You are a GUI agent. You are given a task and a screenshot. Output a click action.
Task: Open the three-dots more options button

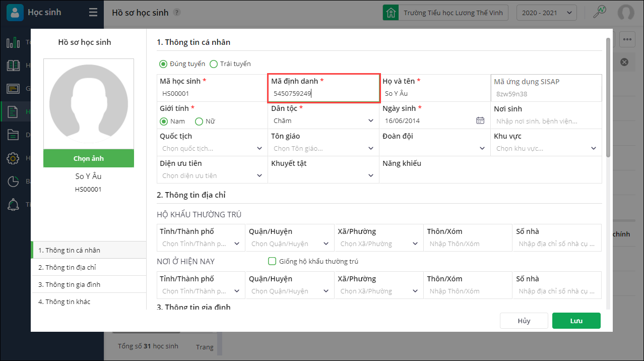627,39
